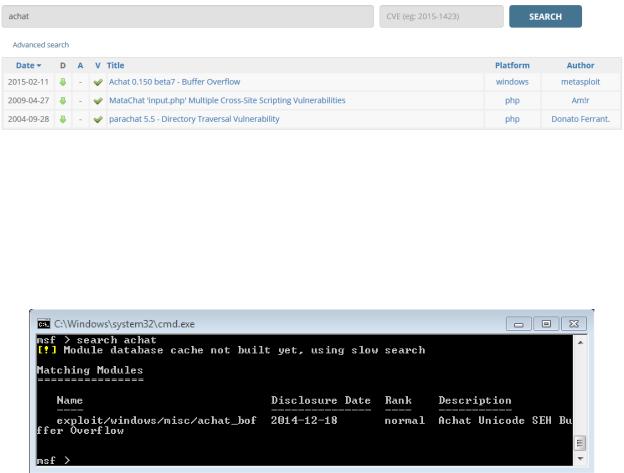Click the Description console header
Screen dimensions: 624x473
point(475,401)
